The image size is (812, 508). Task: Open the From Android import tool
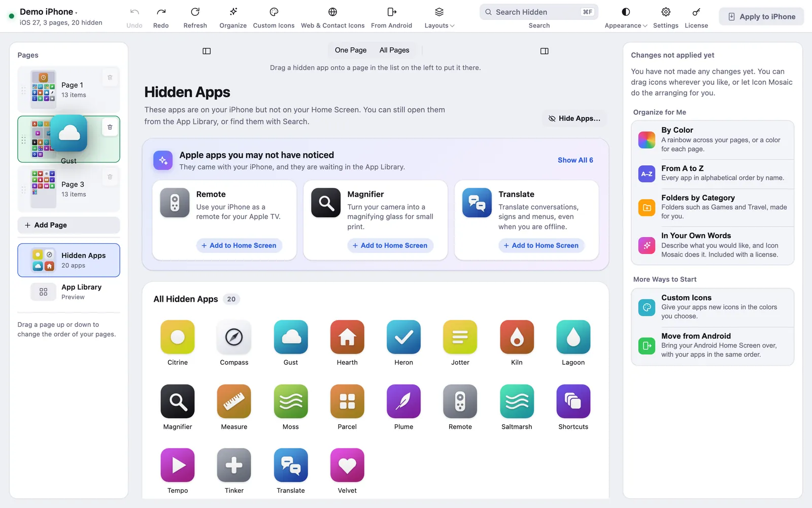tap(392, 17)
